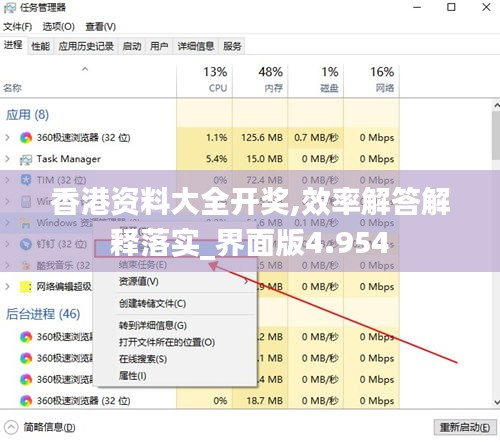
Task: Click the yellow 网络编辑超级 app icon
Action: (x=26, y=287)
